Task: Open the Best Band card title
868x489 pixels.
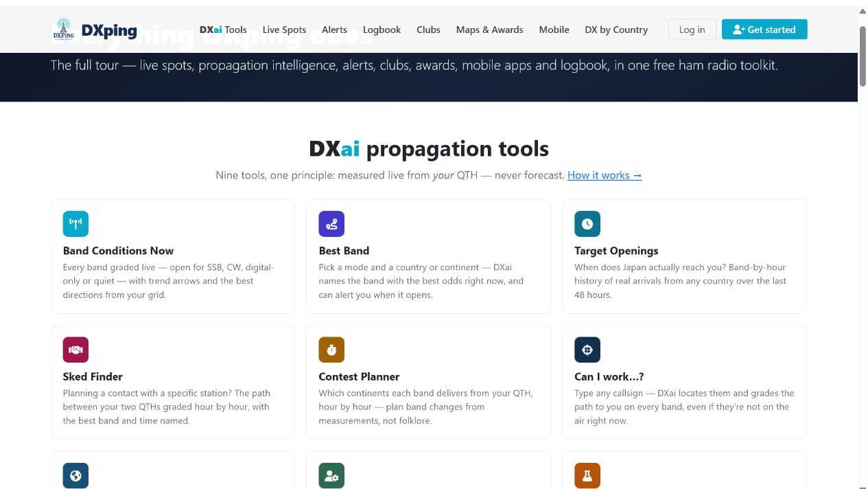Action: (x=344, y=251)
